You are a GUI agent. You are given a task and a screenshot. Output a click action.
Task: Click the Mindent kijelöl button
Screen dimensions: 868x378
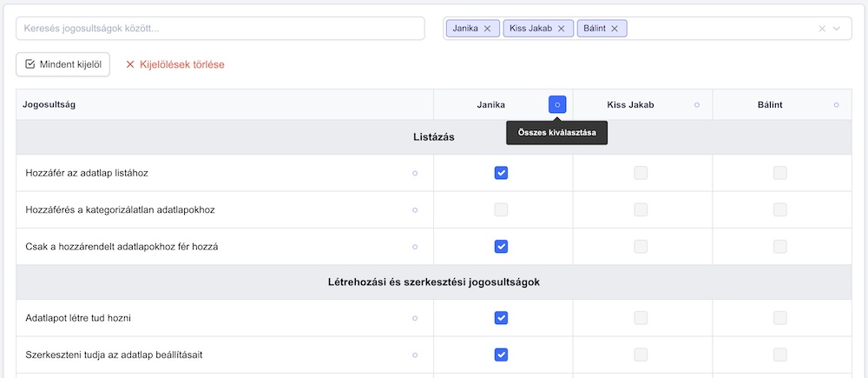tap(63, 64)
